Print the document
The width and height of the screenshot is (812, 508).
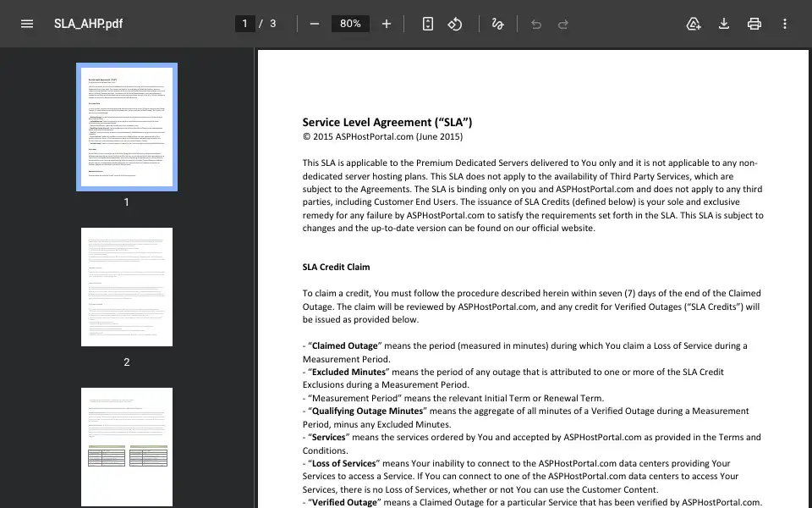754,24
